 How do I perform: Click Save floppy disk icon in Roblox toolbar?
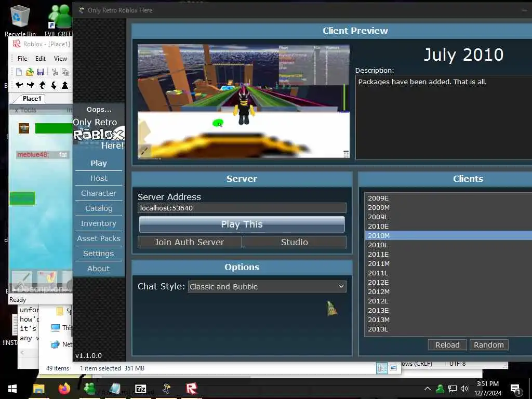click(x=41, y=72)
